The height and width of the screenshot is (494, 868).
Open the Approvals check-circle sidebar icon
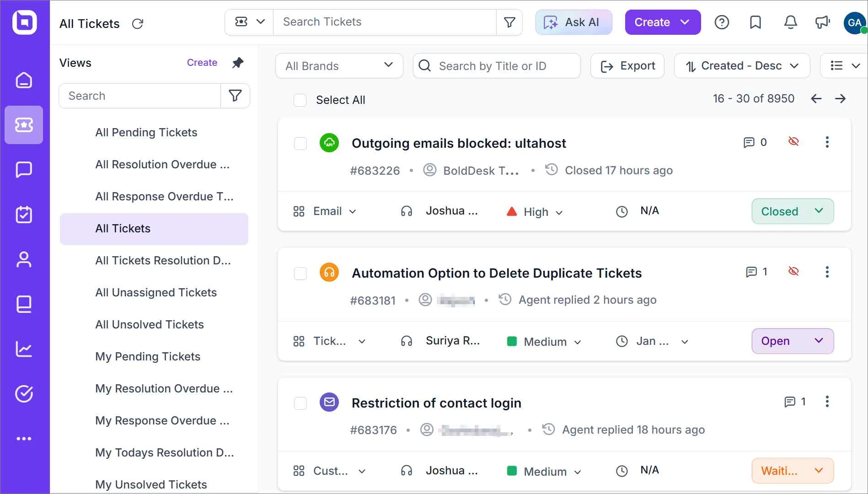[24, 394]
